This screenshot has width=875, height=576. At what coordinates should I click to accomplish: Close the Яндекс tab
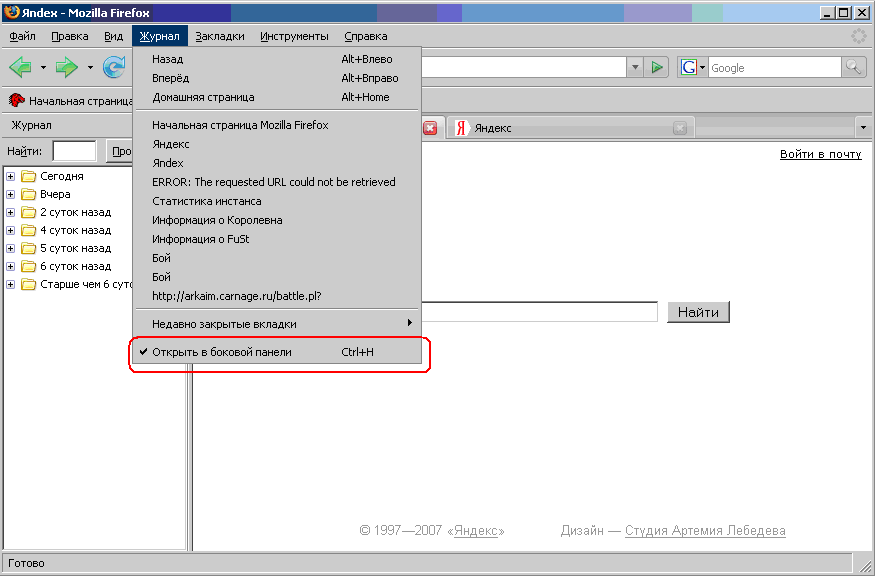[680, 128]
